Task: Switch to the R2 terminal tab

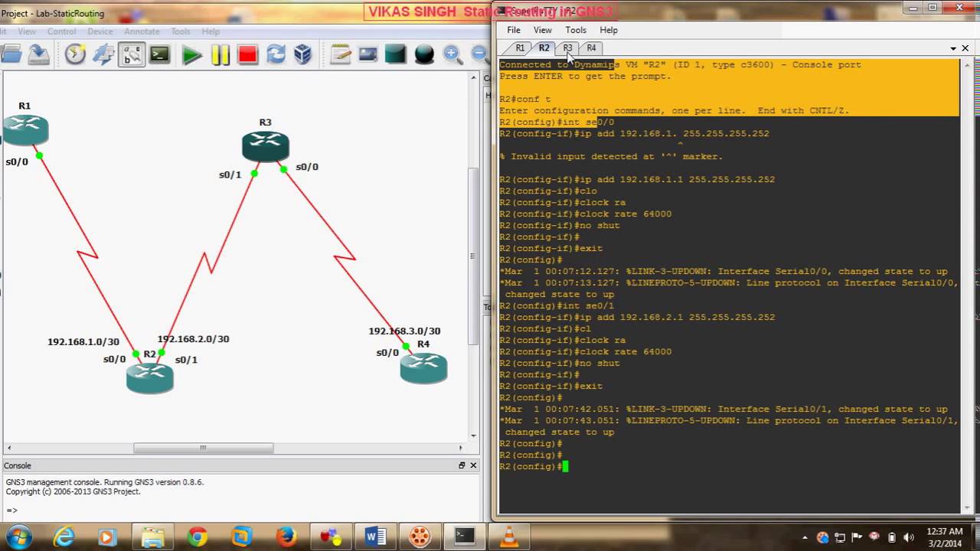Action: (544, 47)
